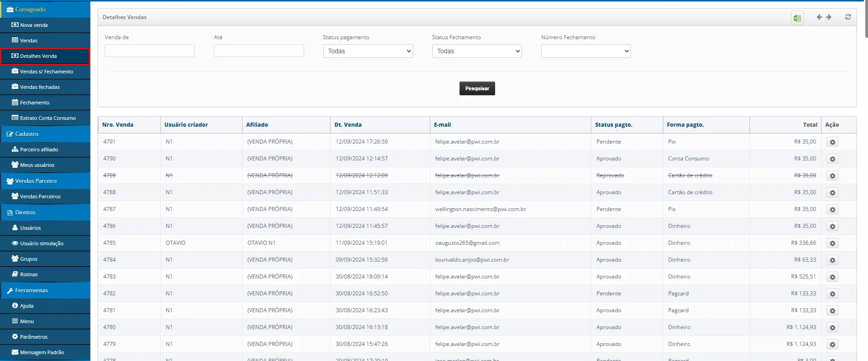868x361 pixels.
Task: Select Extrato Conta Consumo in sidebar
Action: click(x=48, y=118)
